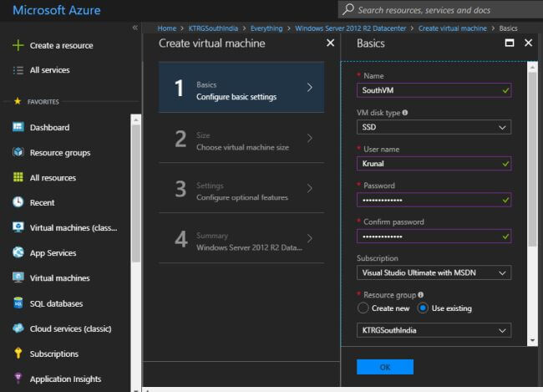The width and height of the screenshot is (543, 392).
Task: Click the Subscriptions key icon
Action: (x=18, y=354)
